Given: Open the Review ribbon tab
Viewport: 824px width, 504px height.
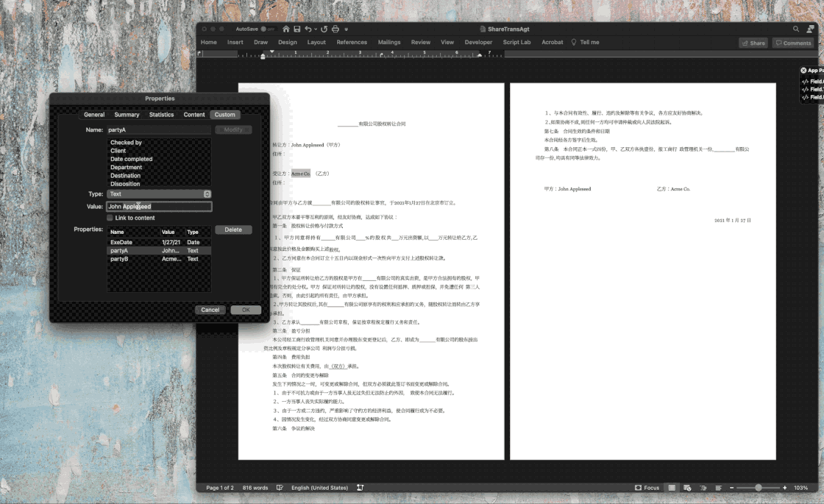Looking at the screenshot, I should pos(420,42).
